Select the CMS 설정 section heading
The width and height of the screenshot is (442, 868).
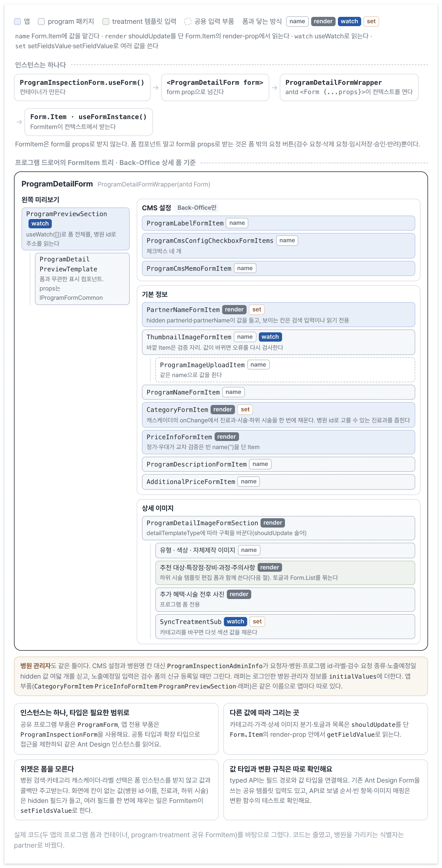[x=156, y=208]
